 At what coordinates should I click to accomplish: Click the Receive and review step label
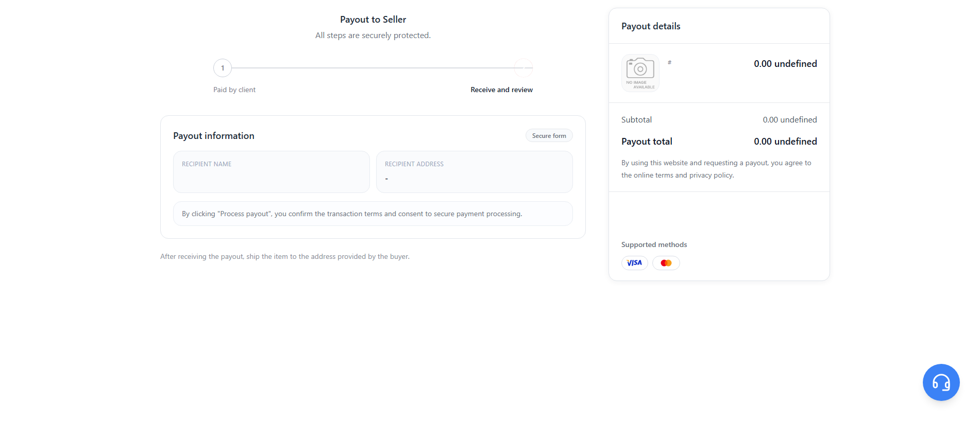[x=501, y=90]
